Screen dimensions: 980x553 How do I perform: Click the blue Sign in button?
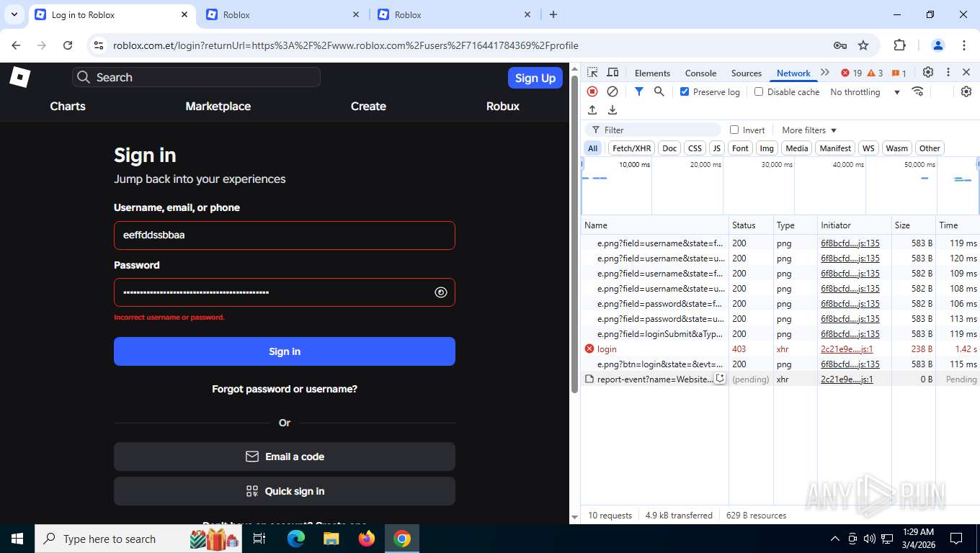(285, 351)
